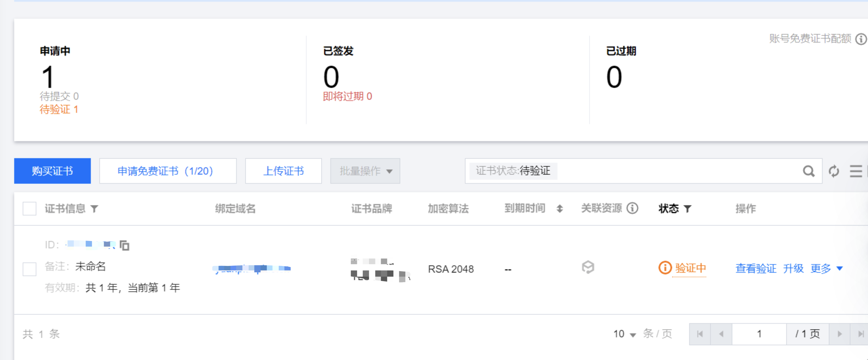Click the 购买证书 button
The image size is (868, 360).
tap(52, 171)
